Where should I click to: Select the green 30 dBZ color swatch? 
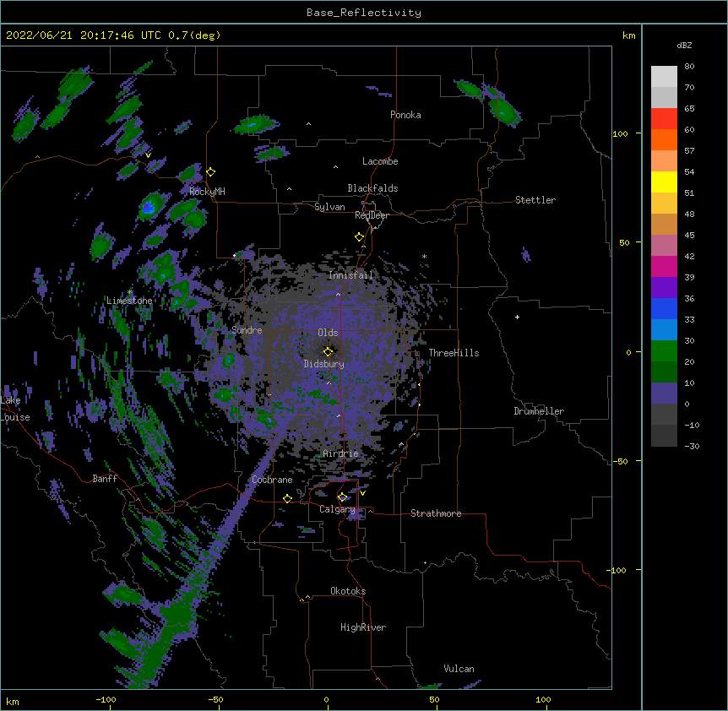(x=664, y=351)
